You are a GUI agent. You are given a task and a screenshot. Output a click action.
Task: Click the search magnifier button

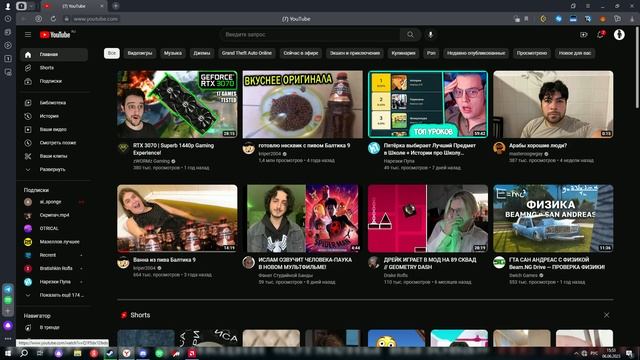pos(410,35)
